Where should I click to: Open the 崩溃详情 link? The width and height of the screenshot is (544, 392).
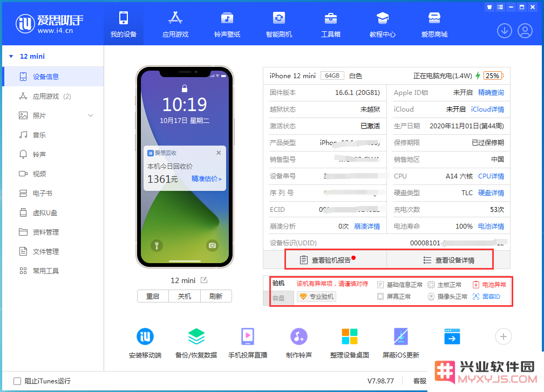tap(367, 226)
